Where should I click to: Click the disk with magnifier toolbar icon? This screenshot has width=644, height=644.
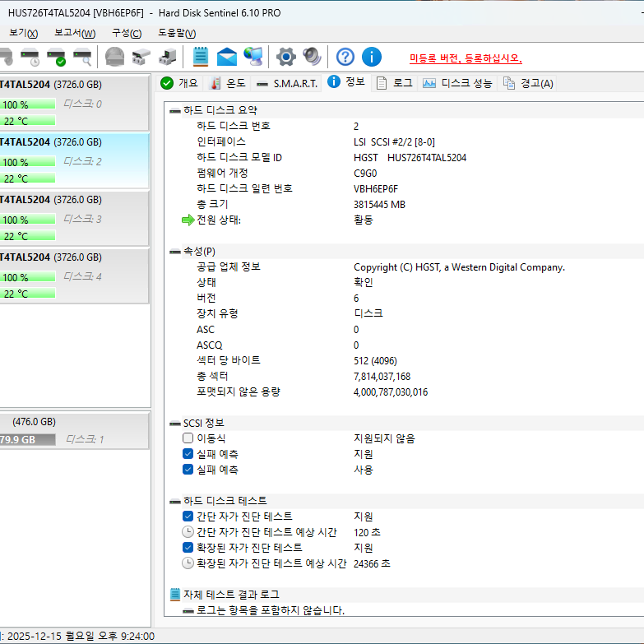[x=82, y=57]
